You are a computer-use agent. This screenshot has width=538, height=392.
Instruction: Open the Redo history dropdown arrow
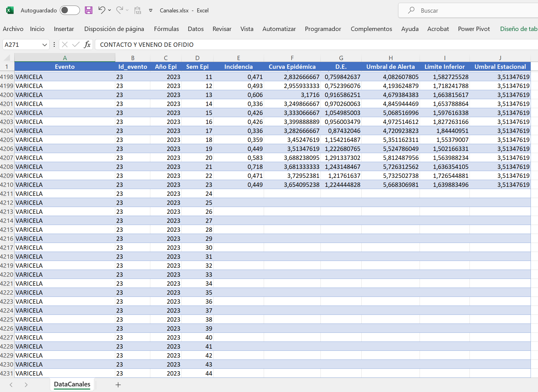(x=127, y=10)
